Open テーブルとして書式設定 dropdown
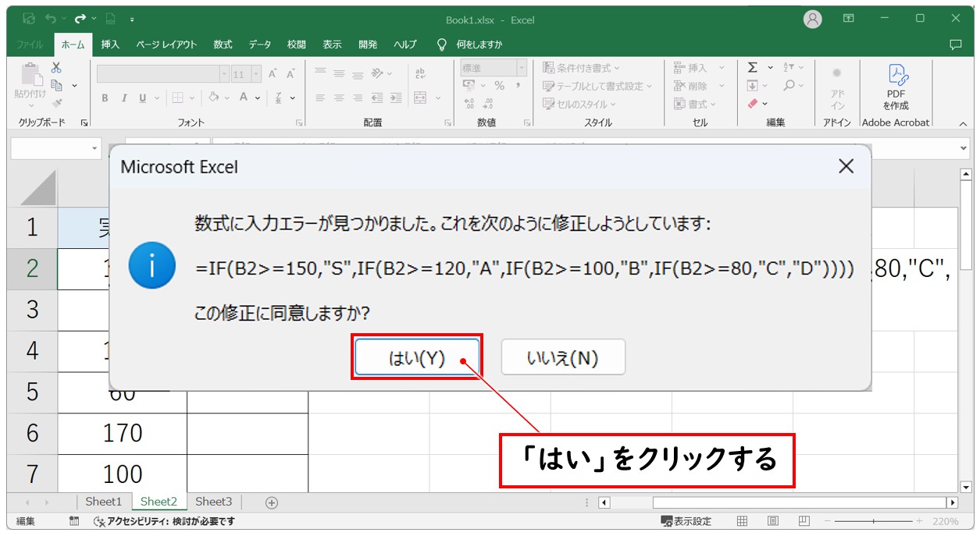The image size is (980, 536). 597,86
